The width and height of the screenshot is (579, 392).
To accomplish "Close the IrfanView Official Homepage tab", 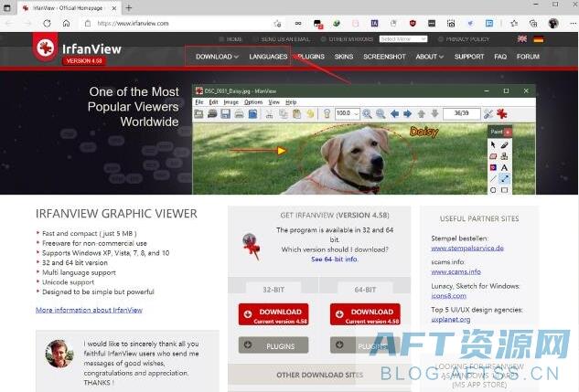I will coord(114,8).
